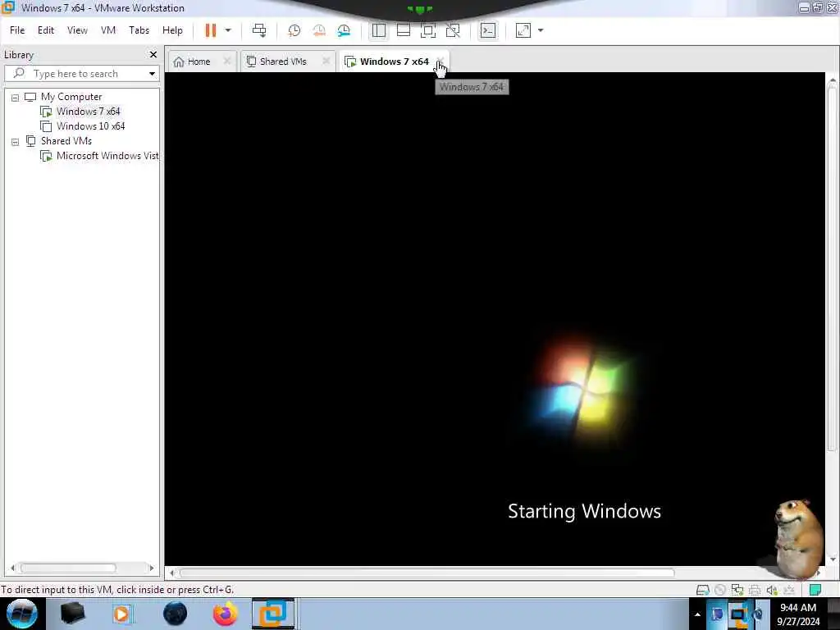Select Windows 10 x64 in the Library
The width and height of the screenshot is (840, 630).
tap(83, 126)
